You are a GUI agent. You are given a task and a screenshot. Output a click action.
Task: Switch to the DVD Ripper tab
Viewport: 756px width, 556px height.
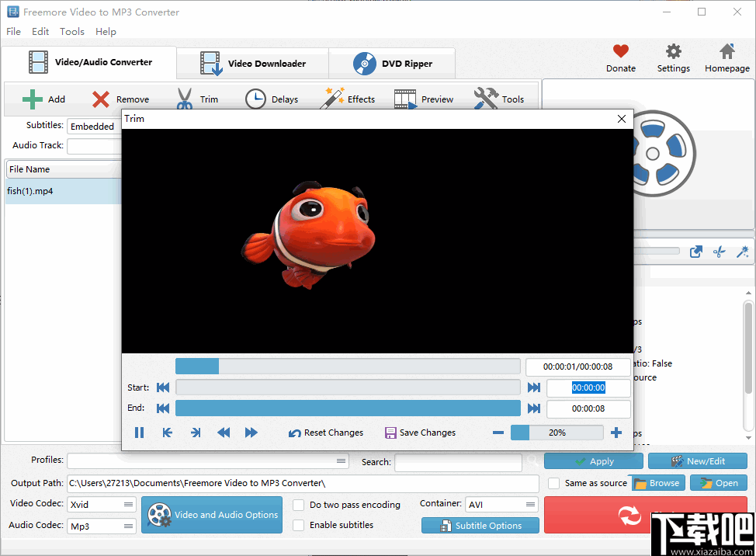click(392, 63)
